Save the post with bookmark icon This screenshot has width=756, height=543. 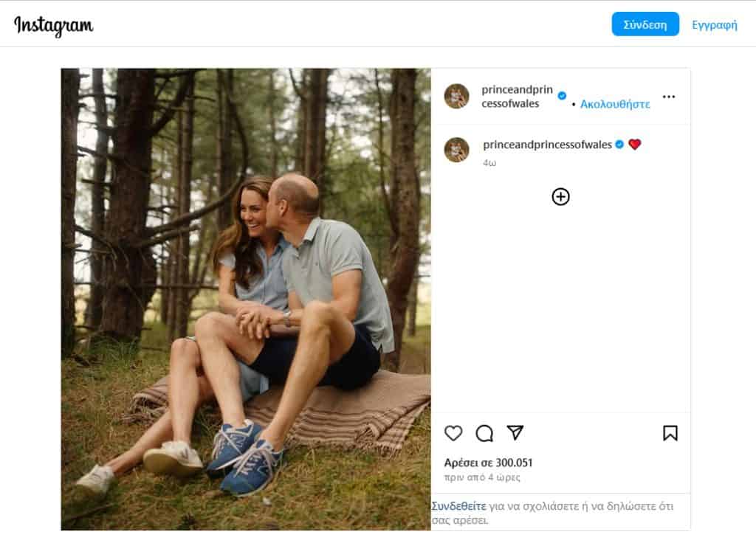(x=670, y=433)
